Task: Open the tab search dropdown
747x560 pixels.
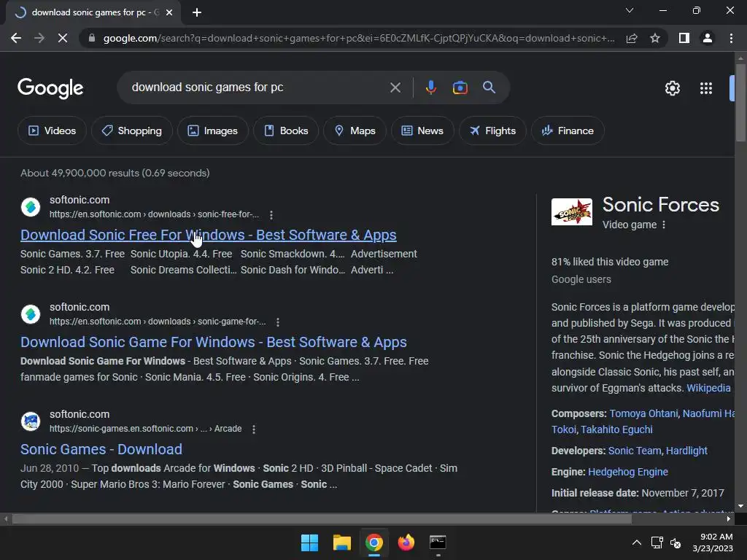Action: tap(630, 10)
